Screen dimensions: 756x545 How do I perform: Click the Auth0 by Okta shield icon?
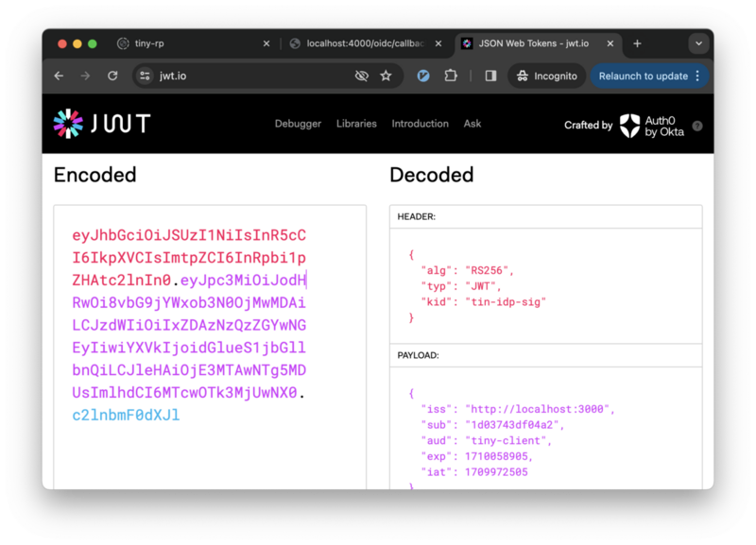coord(628,124)
